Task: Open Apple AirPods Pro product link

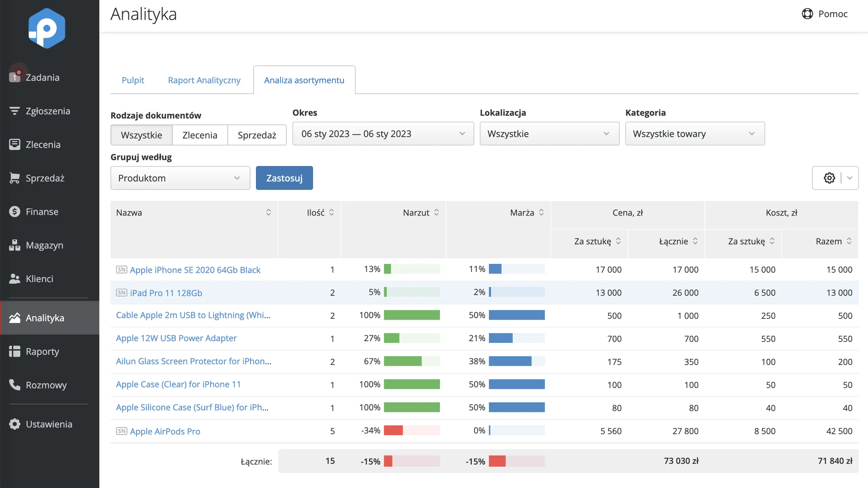Action: point(165,431)
